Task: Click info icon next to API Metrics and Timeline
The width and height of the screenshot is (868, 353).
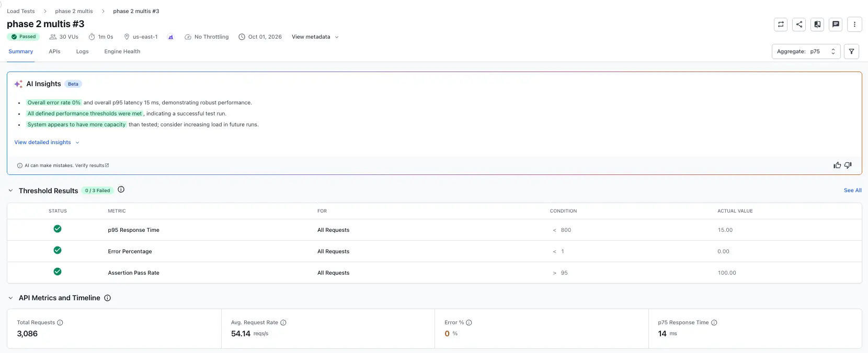Action: pyautogui.click(x=107, y=298)
